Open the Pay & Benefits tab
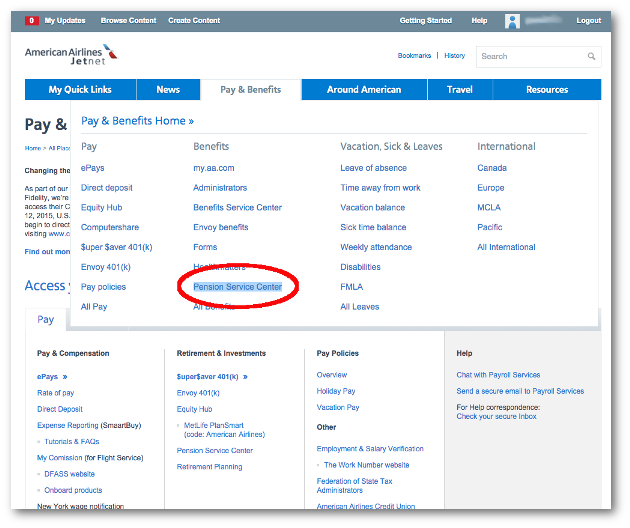This screenshot has width=630, height=528. (x=250, y=90)
